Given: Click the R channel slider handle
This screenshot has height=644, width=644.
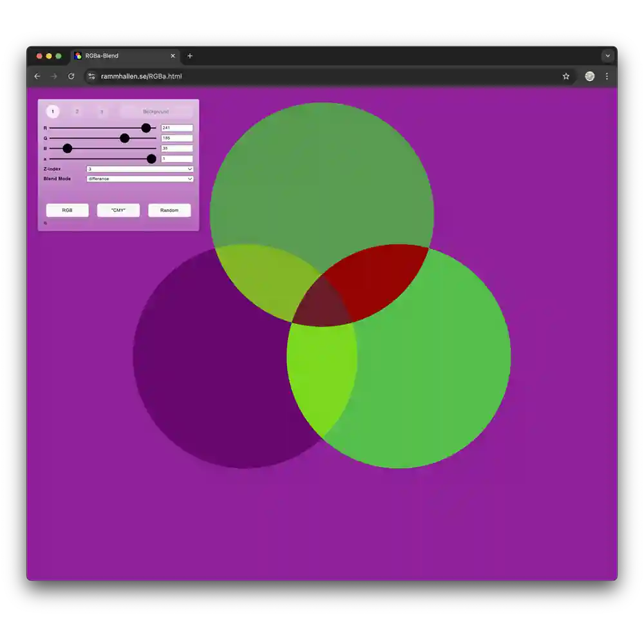Looking at the screenshot, I should 146,128.
